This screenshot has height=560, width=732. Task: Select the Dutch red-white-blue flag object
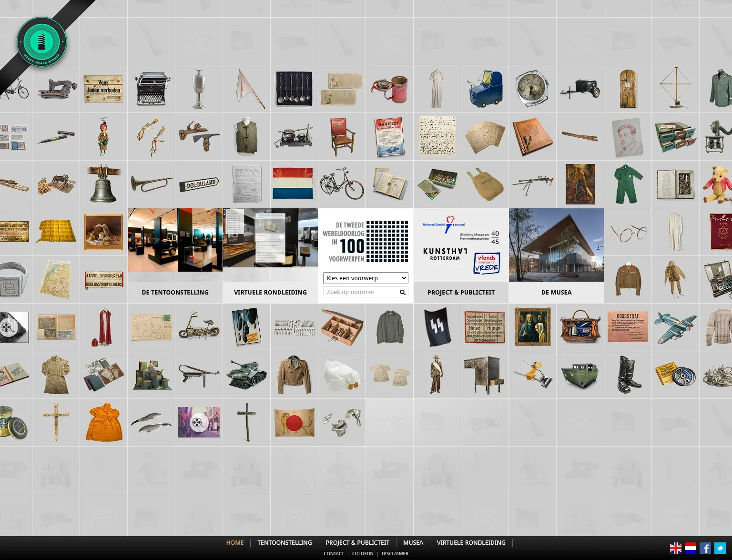pos(293,183)
